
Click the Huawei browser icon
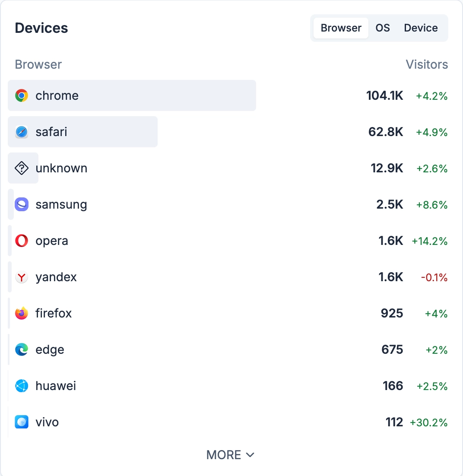point(21,386)
